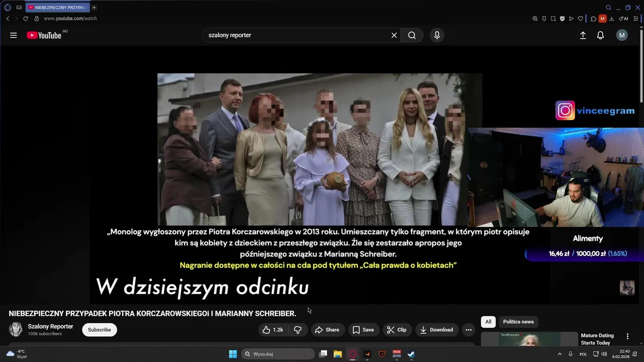This screenshot has height=362, width=644.
Task: Open more actions three-dot menu
Action: [x=468, y=330]
